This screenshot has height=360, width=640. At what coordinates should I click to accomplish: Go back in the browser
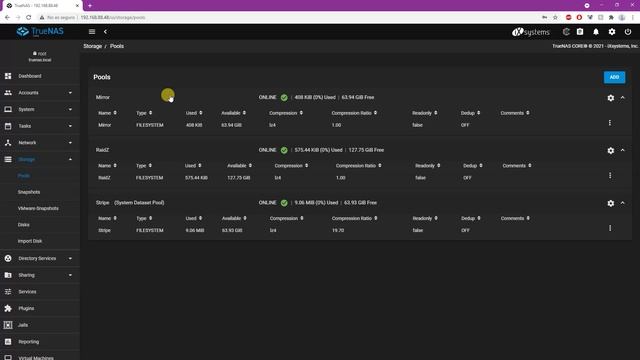click(7, 18)
